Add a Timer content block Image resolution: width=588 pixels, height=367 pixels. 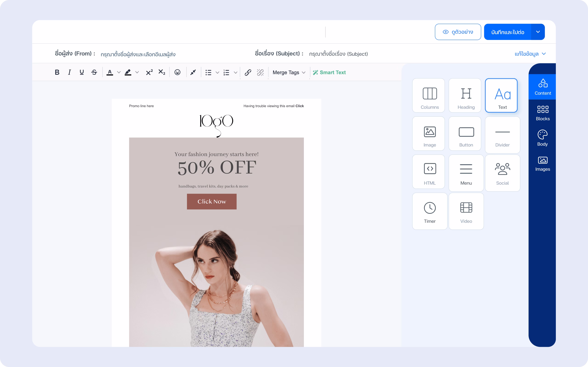pyautogui.click(x=430, y=211)
